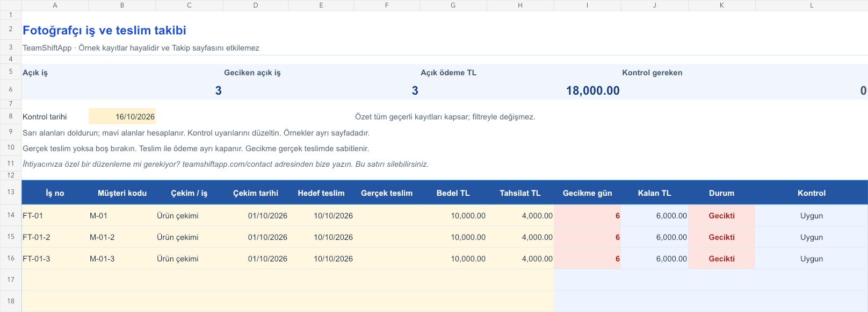This screenshot has height=312, width=868.
Task: Click the TeamShiftApp subtitle line
Action: [141, 48]
